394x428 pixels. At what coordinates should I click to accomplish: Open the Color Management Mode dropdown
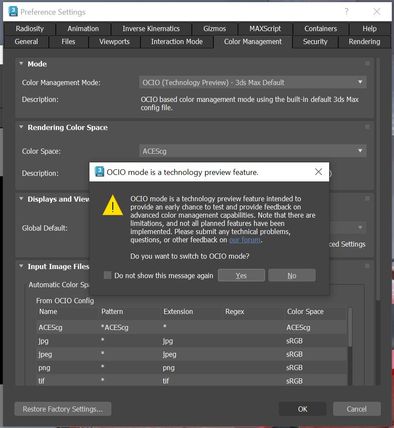coord(253,83)
